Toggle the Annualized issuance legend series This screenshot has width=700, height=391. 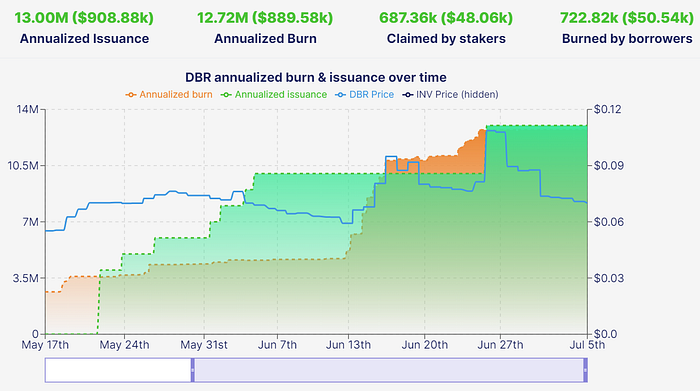tap(274, 95)
